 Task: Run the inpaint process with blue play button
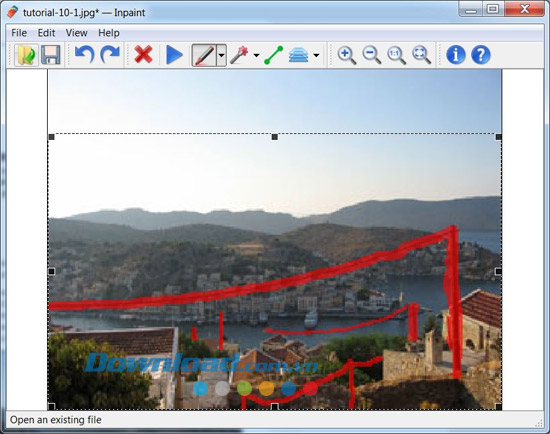click(174, 55)
